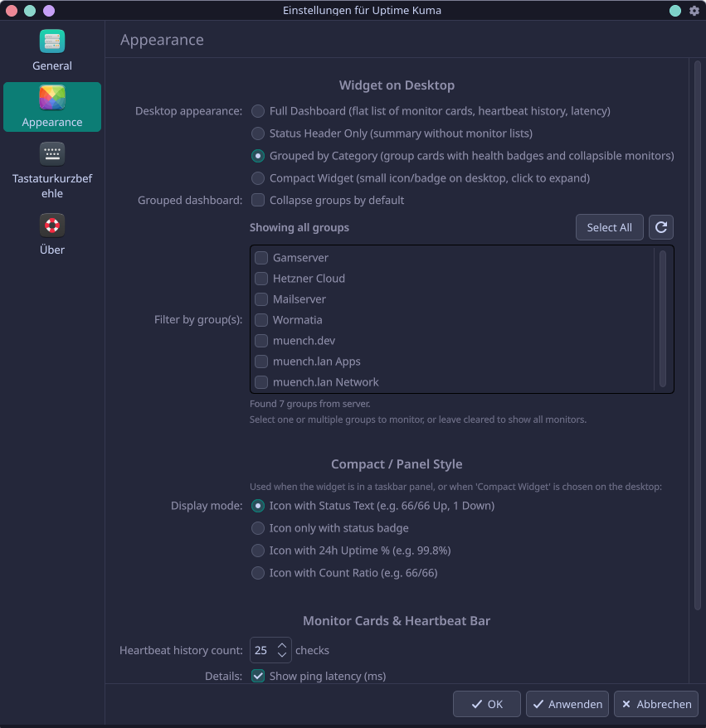The width and height of the screenshot is (706, 728).
Task: Select Icon with 24h Uptime % mode
Action: (x=258, y=551)
